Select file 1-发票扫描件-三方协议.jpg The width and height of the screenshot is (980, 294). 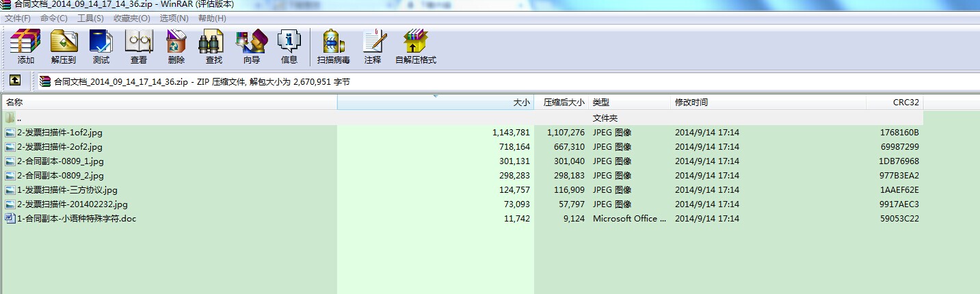pyautogui.click(x=67, y=190)
